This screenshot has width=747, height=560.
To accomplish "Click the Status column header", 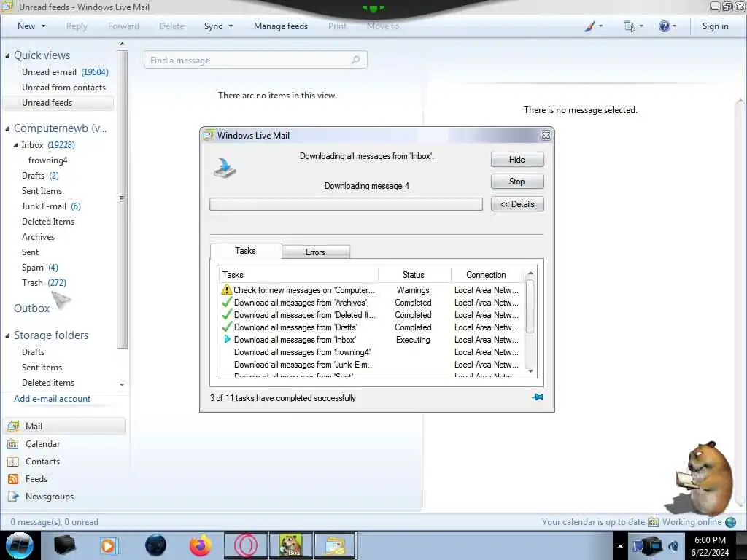I will (414, 275).
